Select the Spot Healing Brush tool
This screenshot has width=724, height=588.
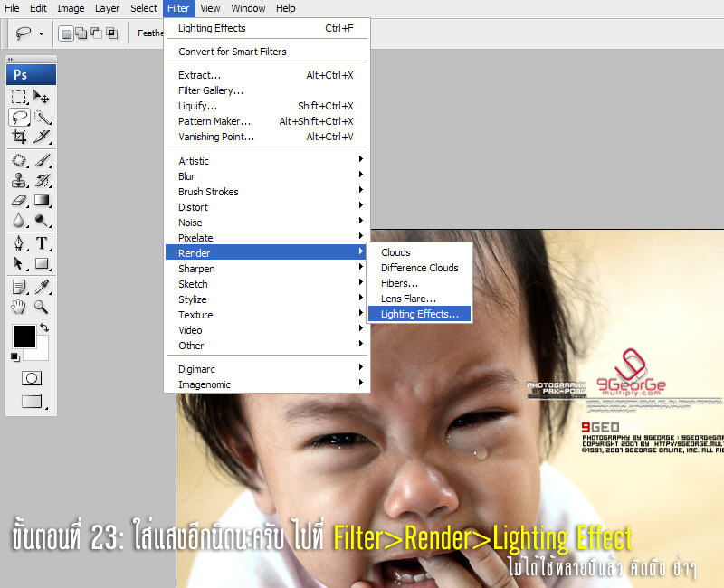(x=19, y=160)
